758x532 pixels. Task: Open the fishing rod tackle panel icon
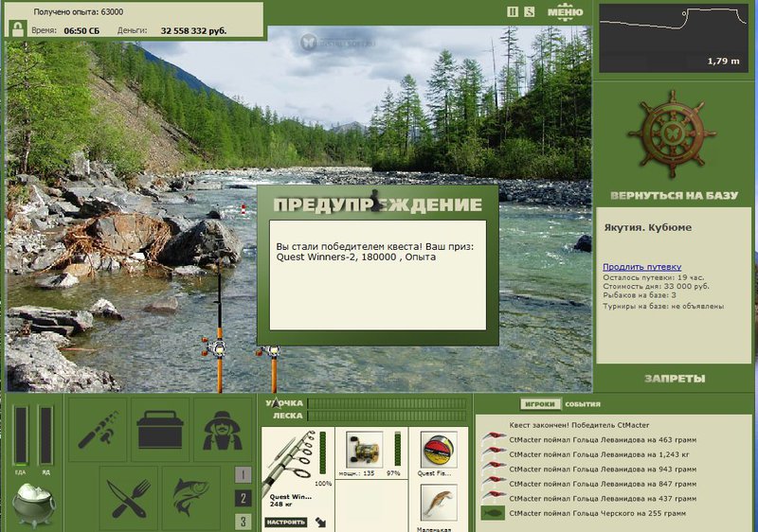click(99, 429)
